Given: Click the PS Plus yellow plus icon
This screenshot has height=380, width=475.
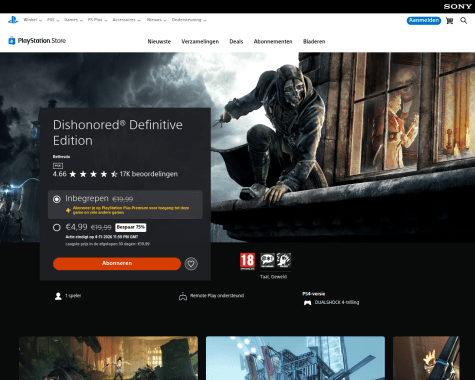Looking at the screenshot, I should 68,210.
